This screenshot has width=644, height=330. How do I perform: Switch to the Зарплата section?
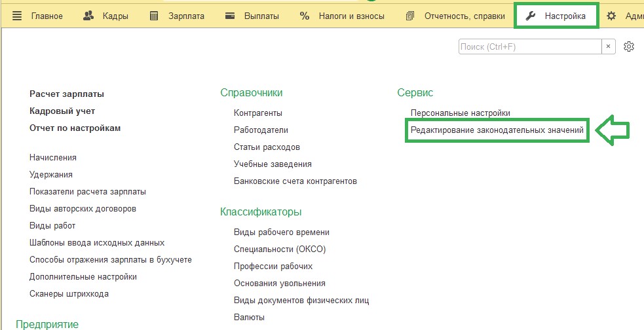click(x=177, y=16)
